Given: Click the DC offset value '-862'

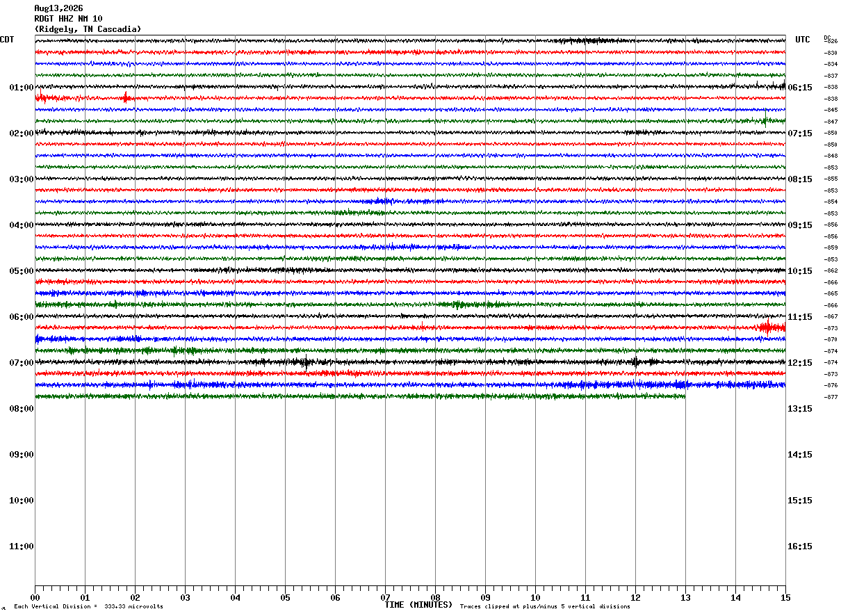Looking at the screenshot, I should pyautogui.click(x=831, y=270).
